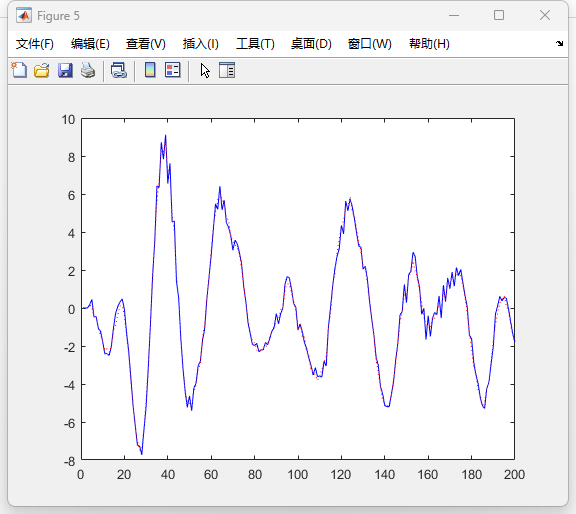Click the New Figure toolbar icon
This screenshot has height=514, width=576.
point(19,70)
